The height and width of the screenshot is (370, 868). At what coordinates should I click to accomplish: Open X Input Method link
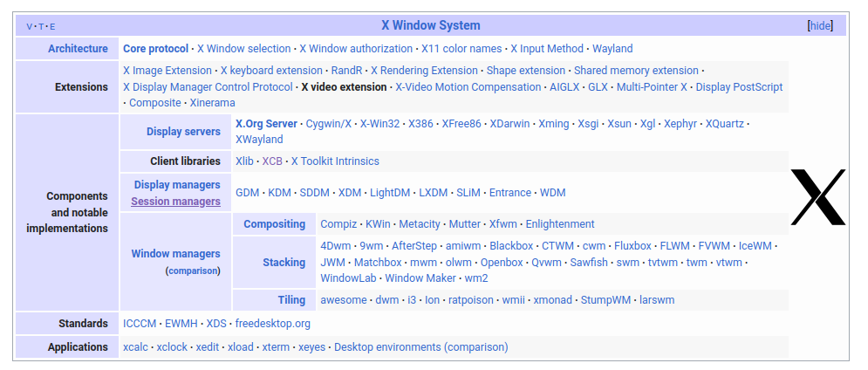(x=547, y=49)
